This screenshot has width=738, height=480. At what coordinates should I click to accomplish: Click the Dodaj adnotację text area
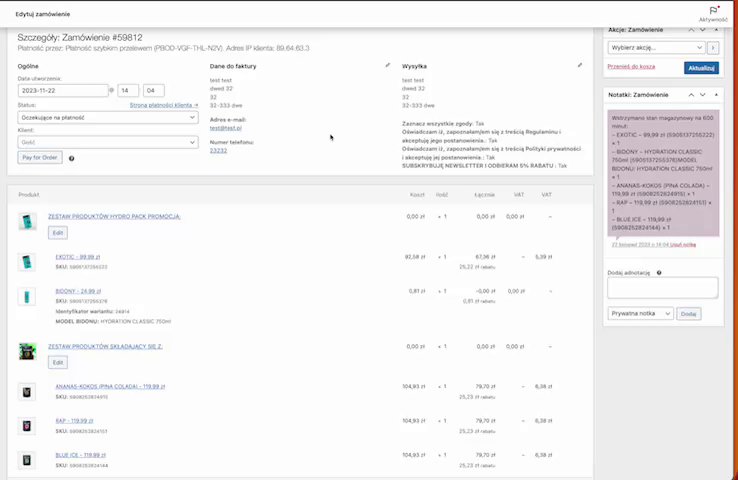click(x=663, y=288)
